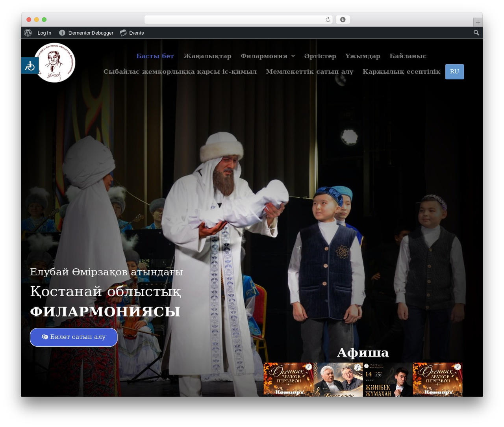
Task: Click the browser downloads button
Action: pos(343,20)
